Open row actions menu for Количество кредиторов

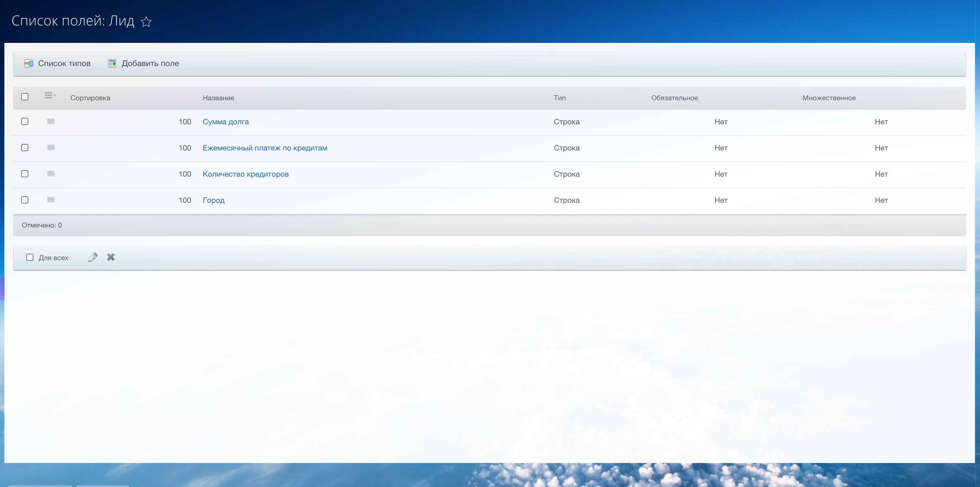pos(51,174)
